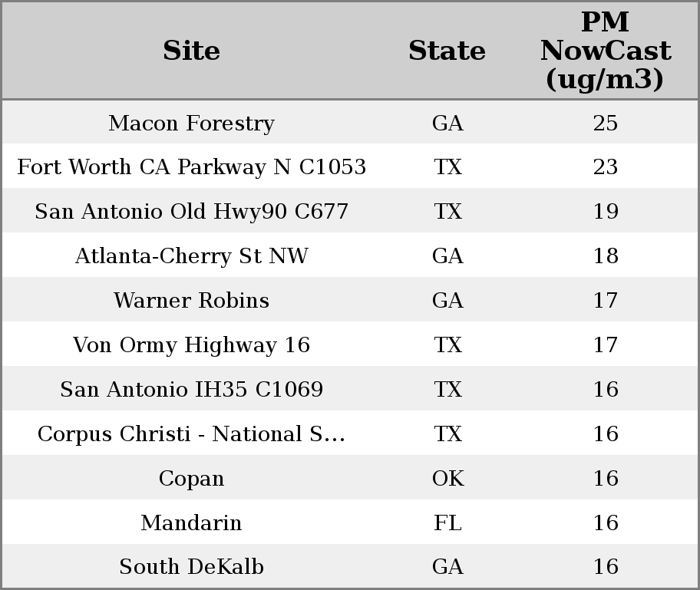Click Fort Worth's PM value 23
Image resolution: width=700 pixels, height=590 pixels.
605,167
